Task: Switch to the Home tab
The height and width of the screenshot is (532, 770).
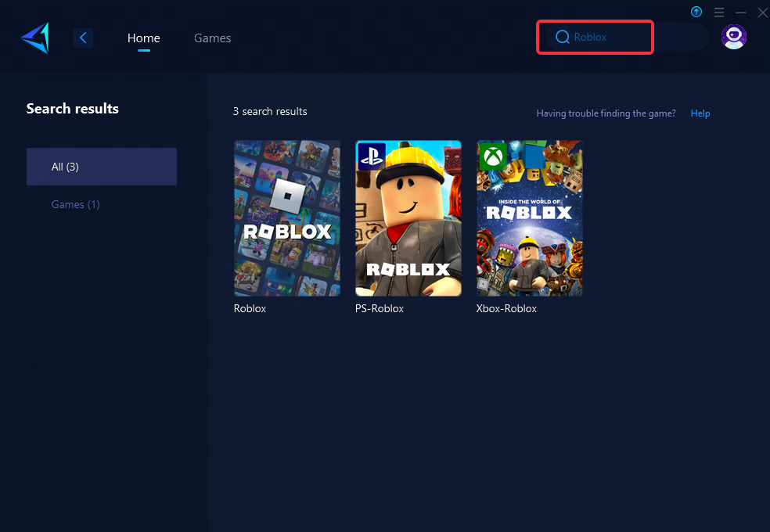Action: tap(143, 38)
